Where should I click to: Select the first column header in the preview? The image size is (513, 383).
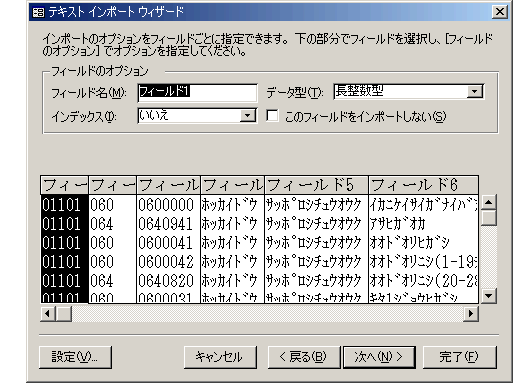64,185
